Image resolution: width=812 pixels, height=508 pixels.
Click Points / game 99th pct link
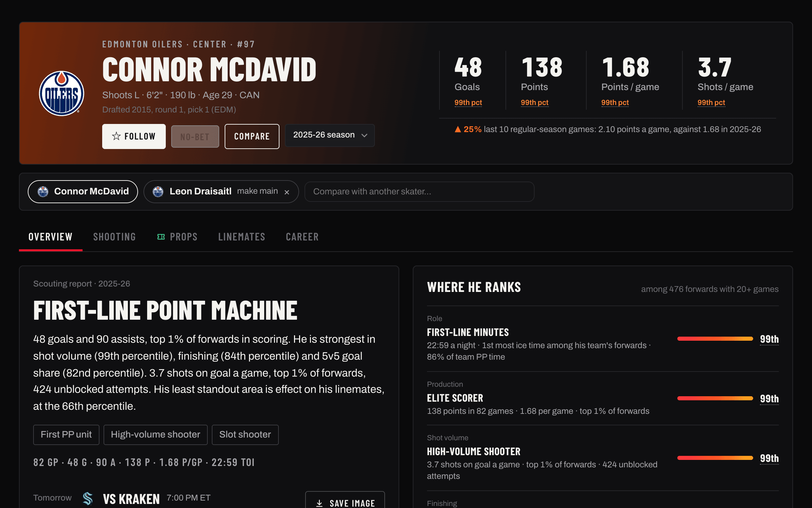pos(615,103)
